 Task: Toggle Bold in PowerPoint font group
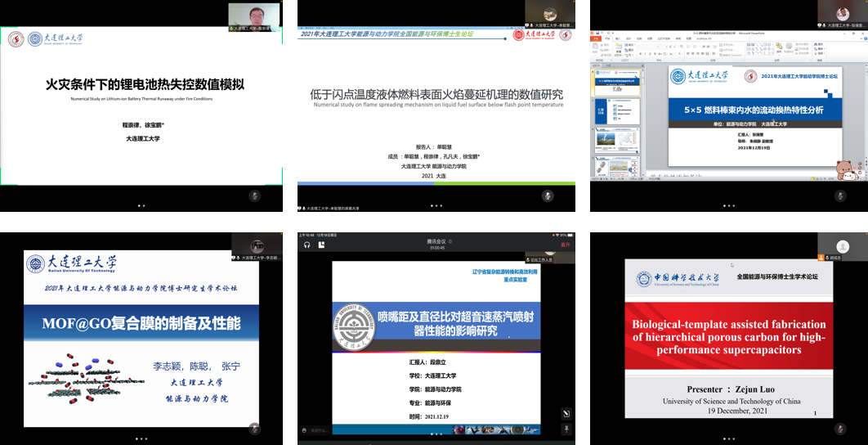(x=641, y=54)
